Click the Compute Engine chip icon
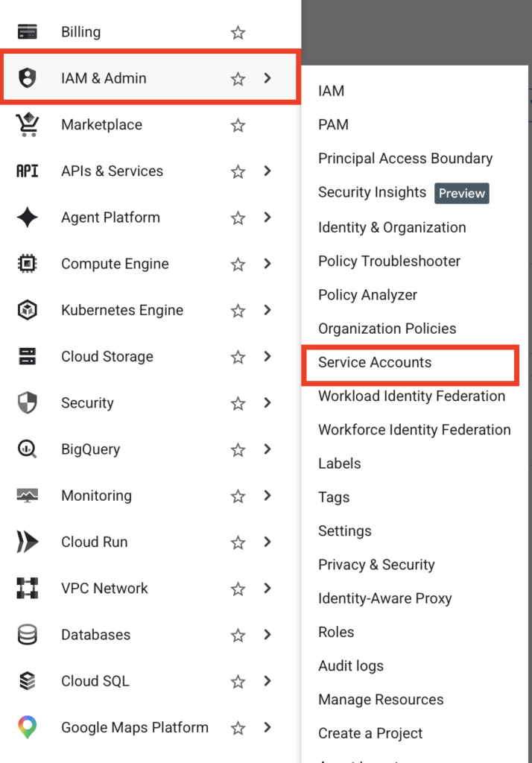Viewport: 532px width, 763px height. 28,264
